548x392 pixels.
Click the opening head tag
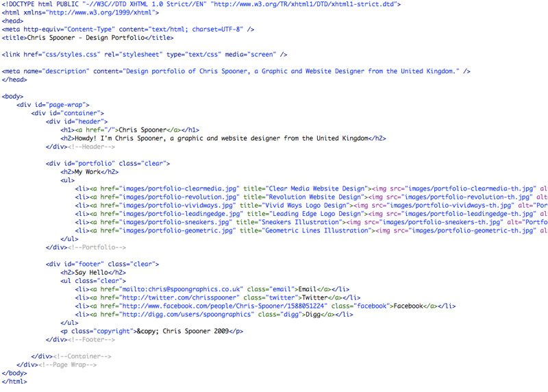tap(12, 21)
